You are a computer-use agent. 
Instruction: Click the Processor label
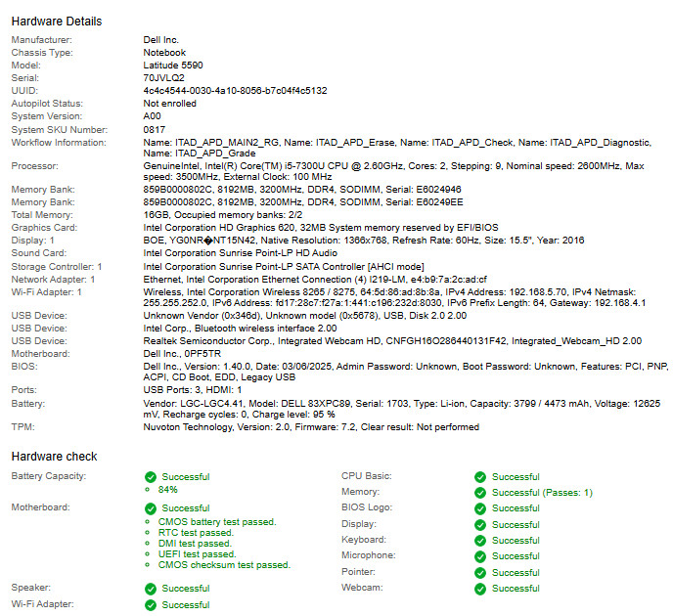pyautogui.click(x=35, y=166)
